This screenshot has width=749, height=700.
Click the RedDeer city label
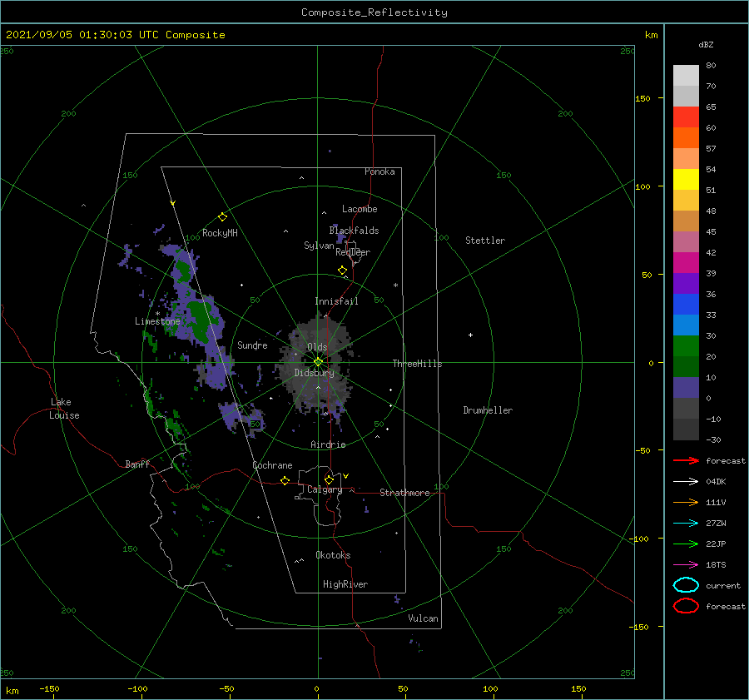coord(353,252)
